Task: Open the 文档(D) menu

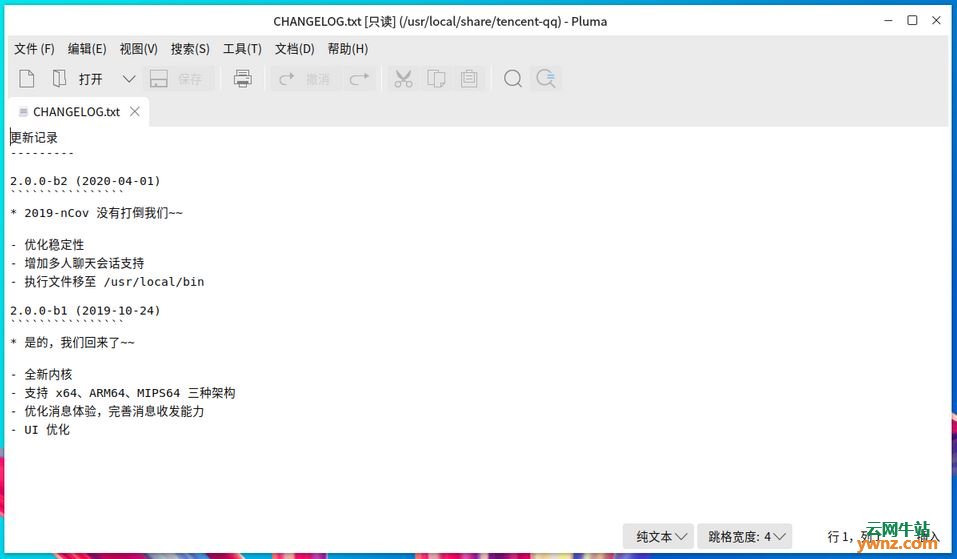Action: [x=294, y=49]
